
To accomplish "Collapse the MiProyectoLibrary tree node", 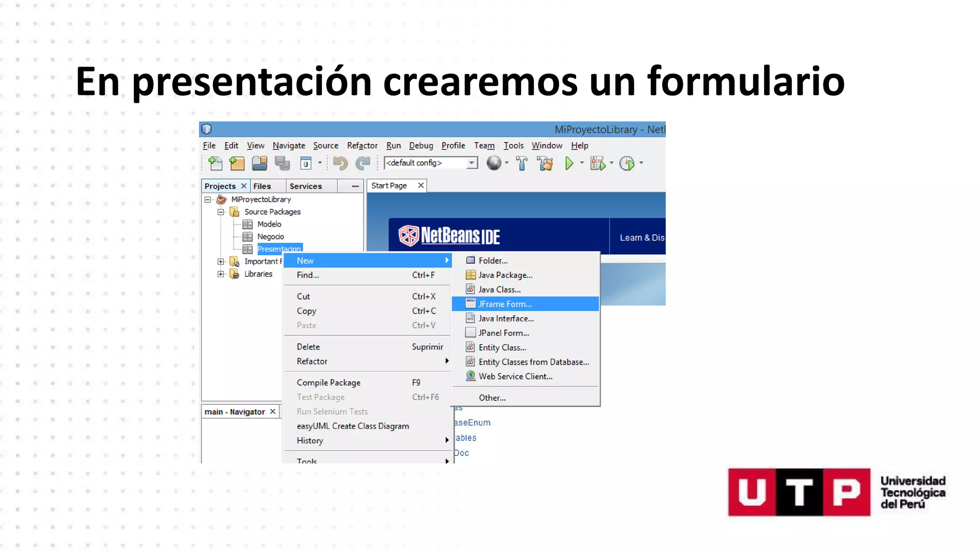I will coord(208,199).
